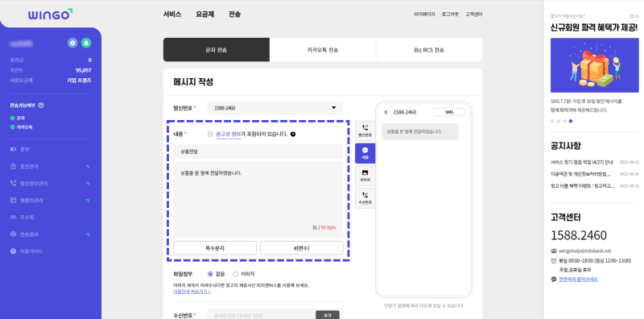The image size is (644, 319).
Task: Switch to Biz RCS 전송 tab
Action: pos(429,50)
